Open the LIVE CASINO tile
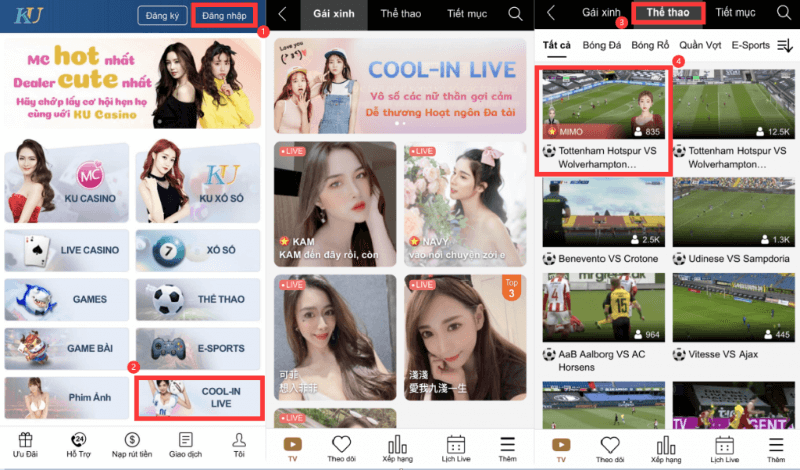800x470 pixels. coord(67,250)
